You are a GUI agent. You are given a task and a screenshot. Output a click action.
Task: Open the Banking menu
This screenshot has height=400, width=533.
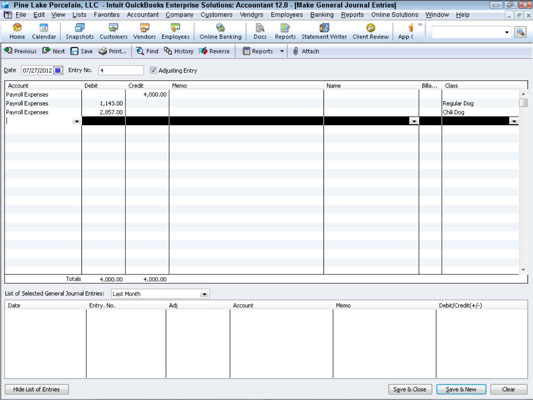(322, 15)
